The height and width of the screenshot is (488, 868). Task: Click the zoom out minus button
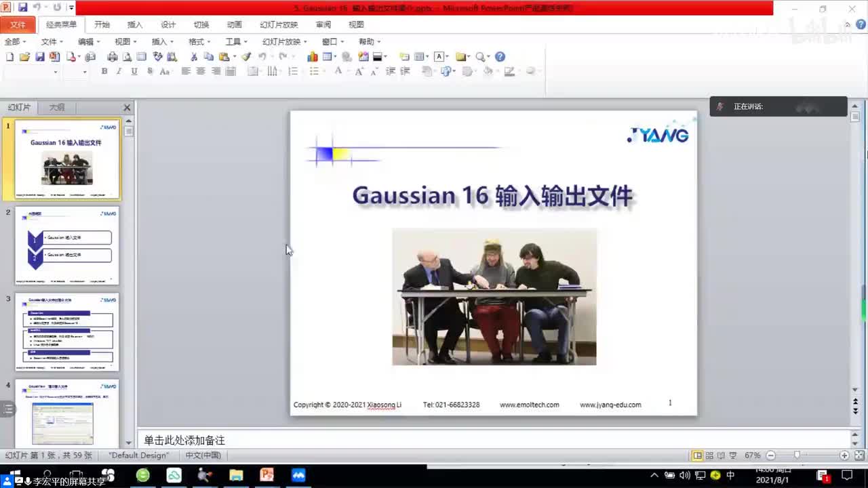(771, 455)
